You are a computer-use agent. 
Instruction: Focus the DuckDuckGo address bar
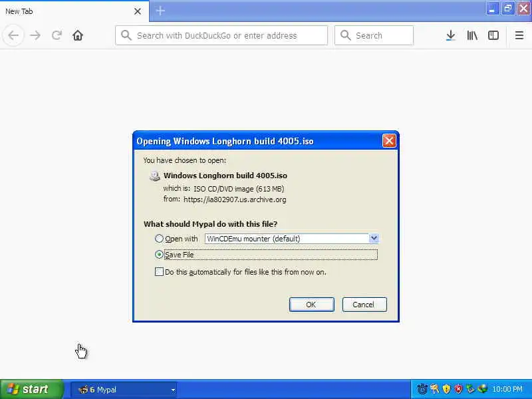coord(221,35)
